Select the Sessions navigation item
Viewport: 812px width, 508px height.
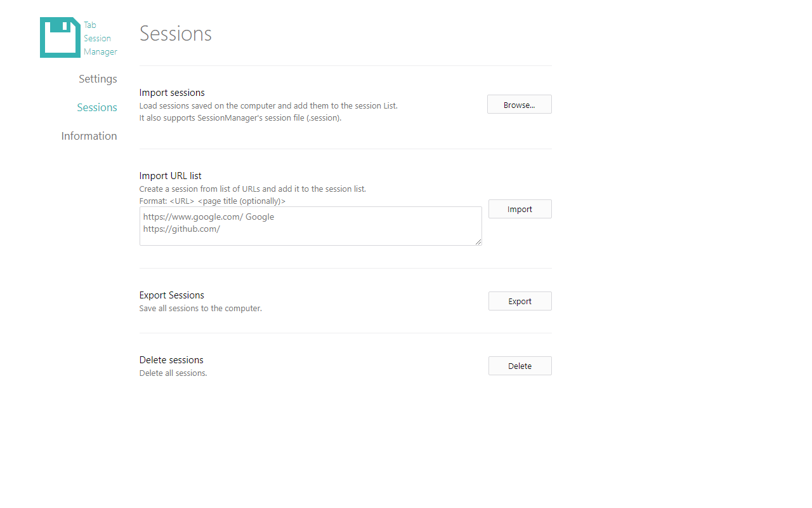96,107
